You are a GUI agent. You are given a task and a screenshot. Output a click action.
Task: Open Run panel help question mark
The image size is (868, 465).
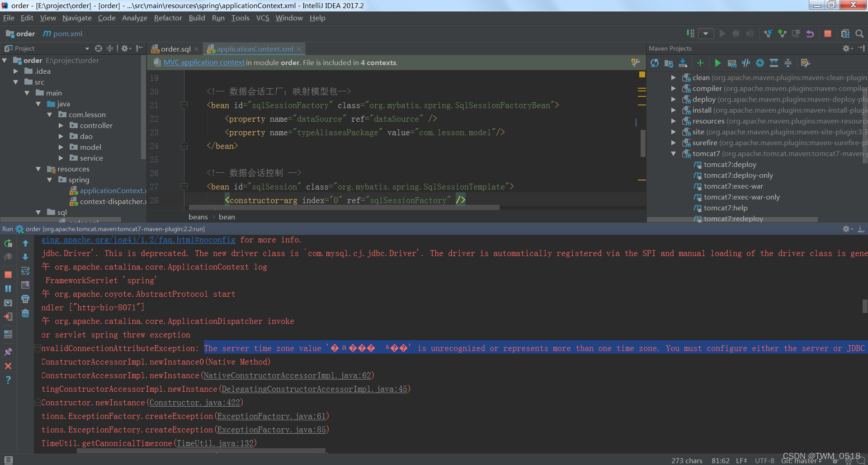[8, 380]
